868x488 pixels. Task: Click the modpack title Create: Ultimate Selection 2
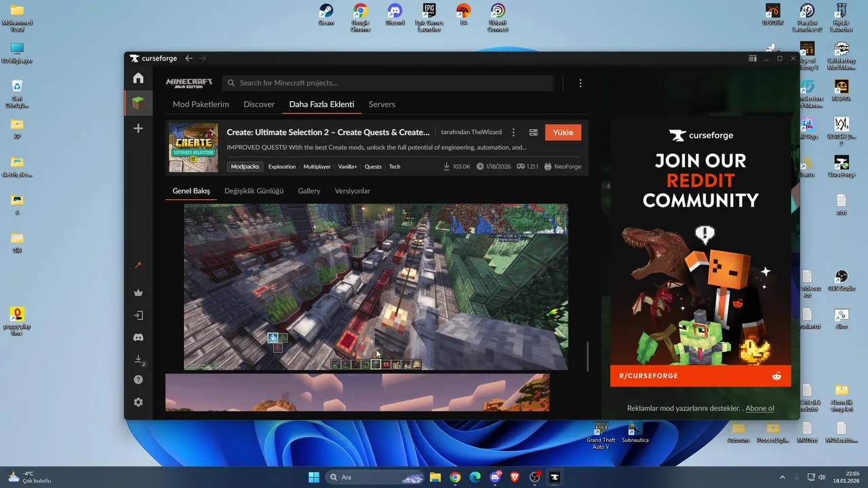click(328, 132)
